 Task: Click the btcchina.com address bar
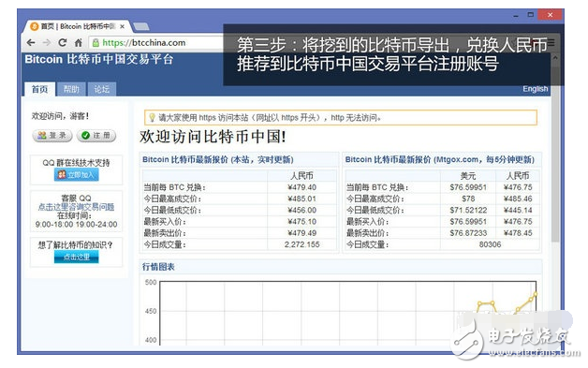[156, 43]
